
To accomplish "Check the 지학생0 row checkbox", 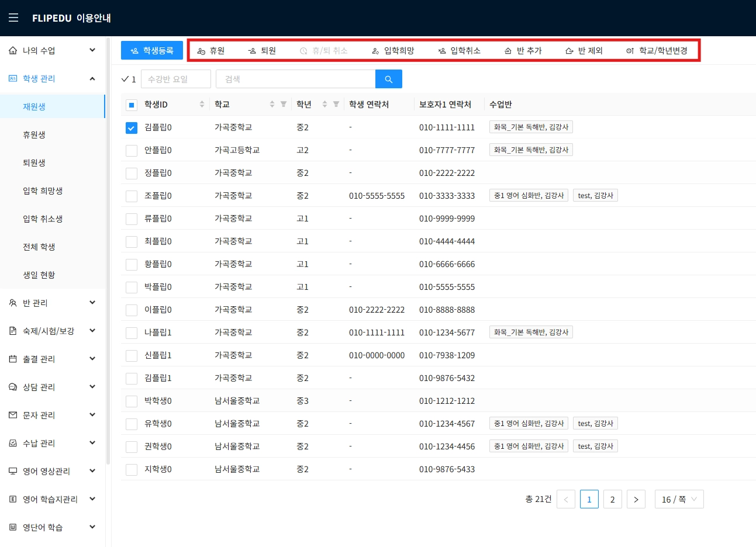I will tap(132, 470).
